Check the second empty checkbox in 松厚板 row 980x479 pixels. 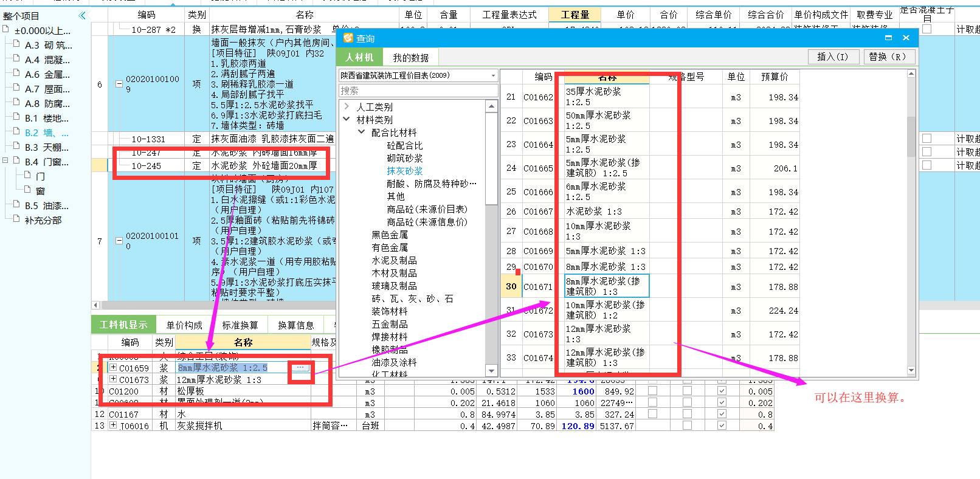(687, 391)
